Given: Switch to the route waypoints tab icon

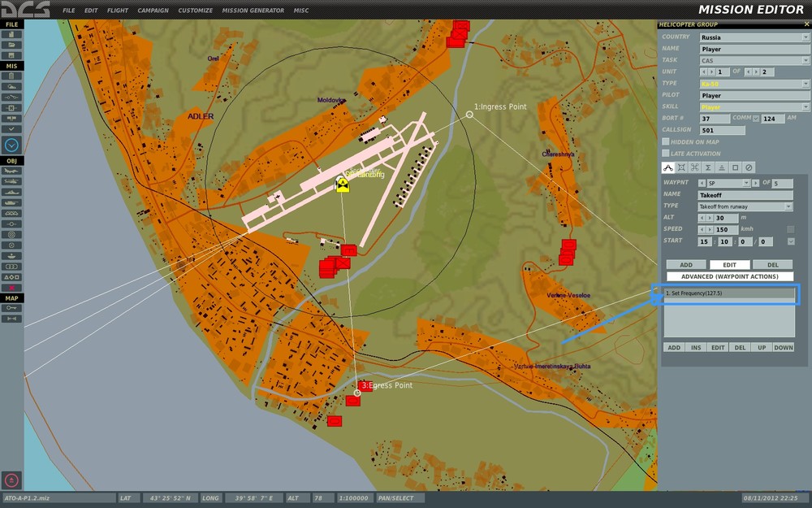Looking at the screenshot, I should pos(668,167).
